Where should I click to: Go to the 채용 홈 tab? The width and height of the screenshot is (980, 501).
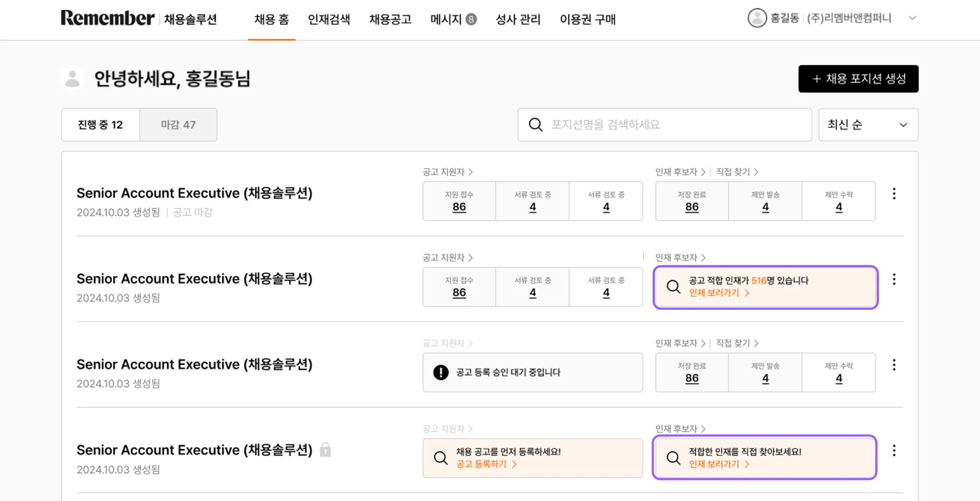(271, 20)
